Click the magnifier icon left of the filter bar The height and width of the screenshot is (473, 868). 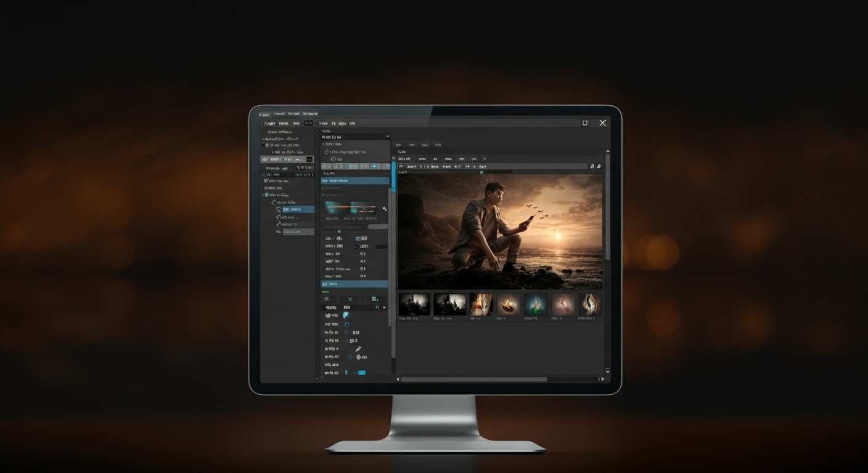point(401,166)
